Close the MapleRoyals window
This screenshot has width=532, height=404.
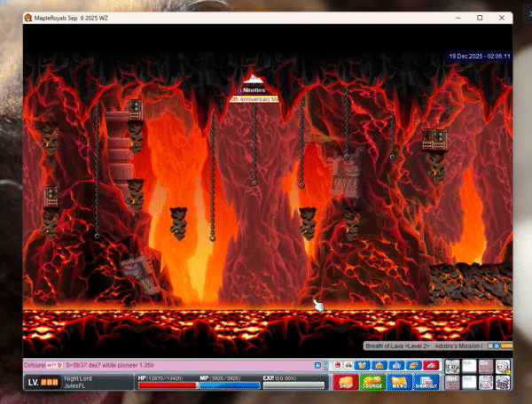[502, 18]
